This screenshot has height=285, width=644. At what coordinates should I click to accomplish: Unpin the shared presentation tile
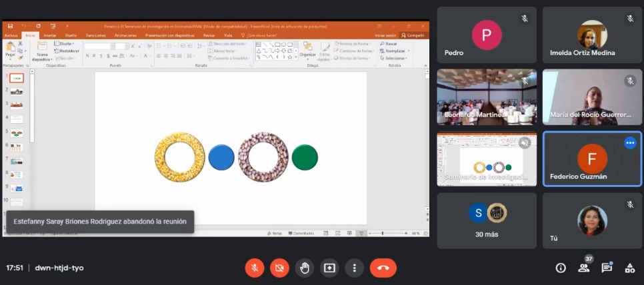point(525,142)
